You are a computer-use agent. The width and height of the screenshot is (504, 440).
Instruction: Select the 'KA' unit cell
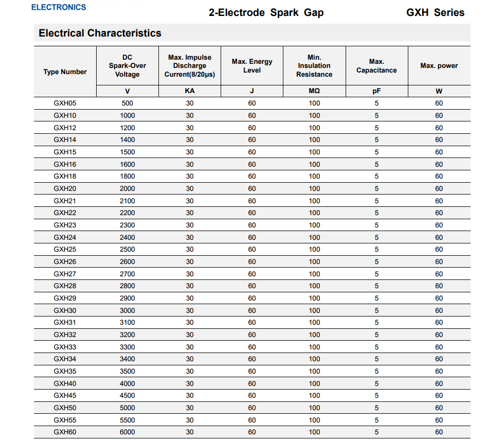point(190,91)
